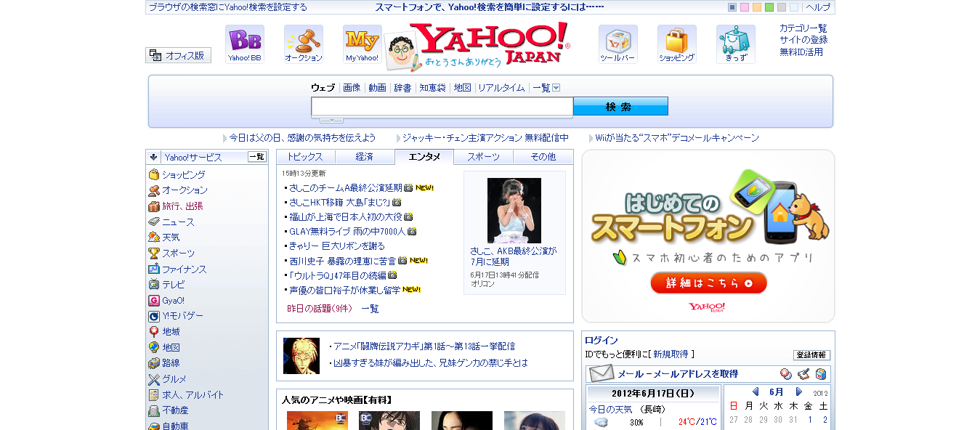Open 地図 in the services sidebar

[171, 348]
